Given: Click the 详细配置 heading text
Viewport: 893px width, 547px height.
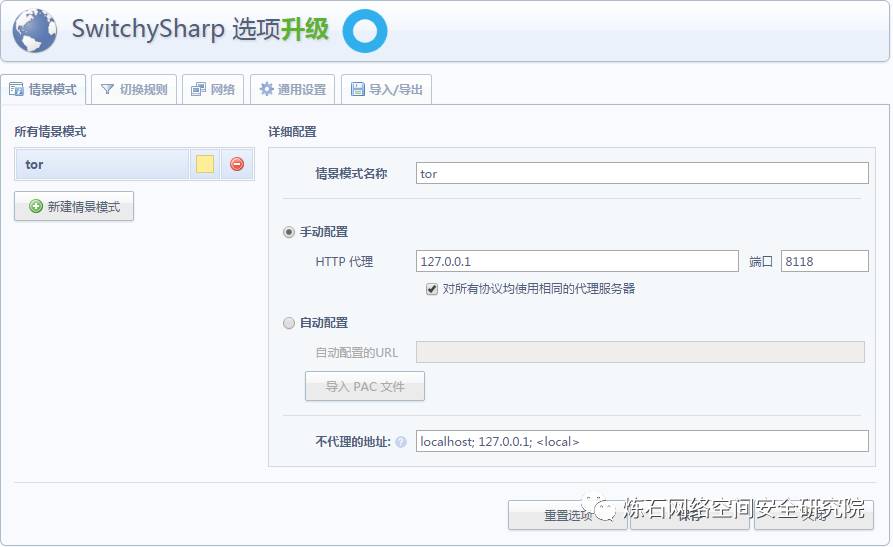Looking at the screenshot, I should (292, 132).
